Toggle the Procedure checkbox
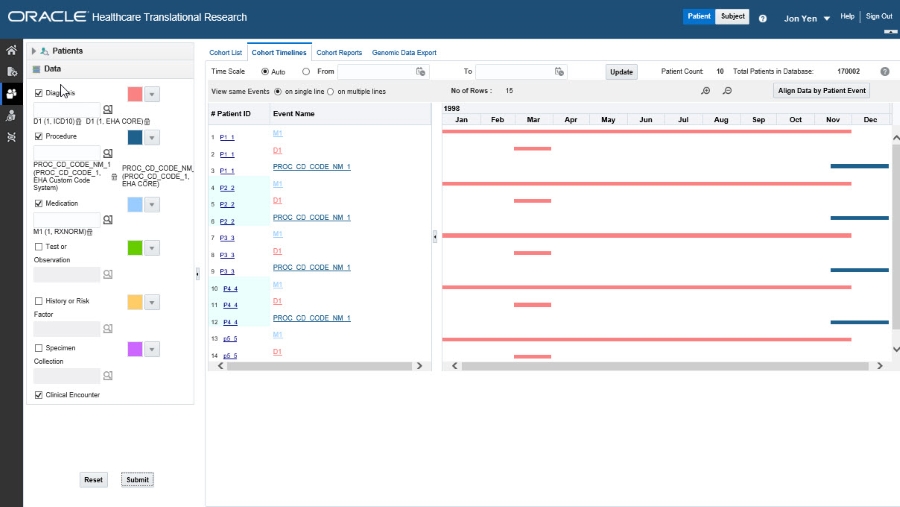Screen dimensions: 900x507 pos(38,136)
